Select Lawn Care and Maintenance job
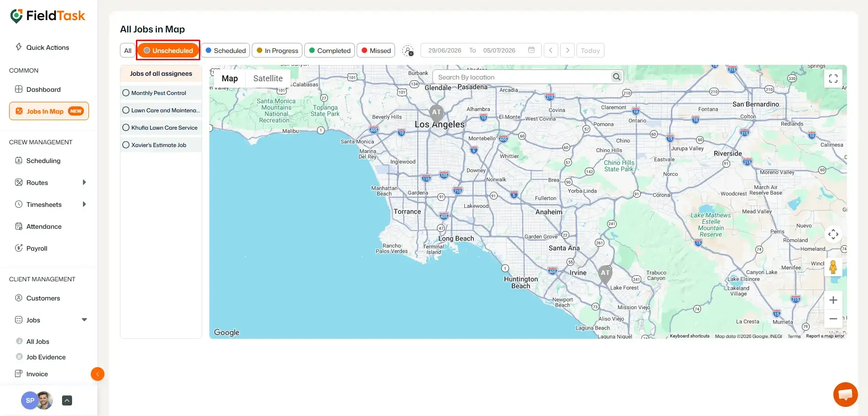 [x=161, y=111]
